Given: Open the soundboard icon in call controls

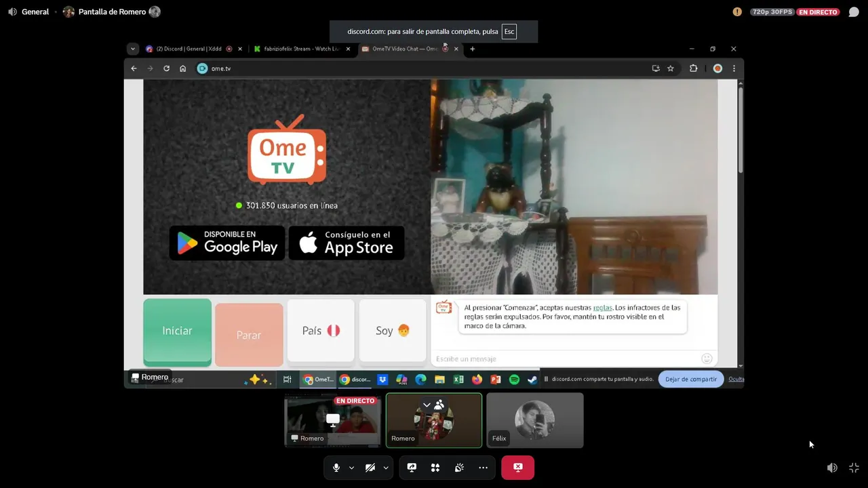Looking at the screenshot, I should [x=459, y=468].
